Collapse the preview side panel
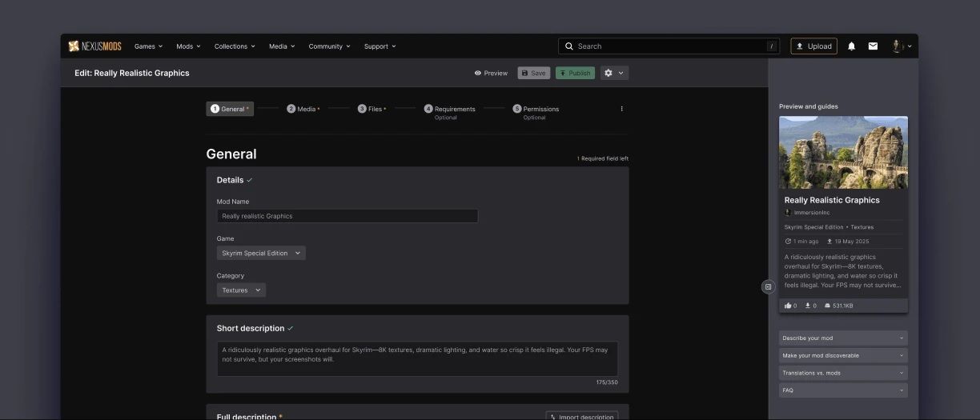This screenshot has height=420, width=980. coord(768,286)
